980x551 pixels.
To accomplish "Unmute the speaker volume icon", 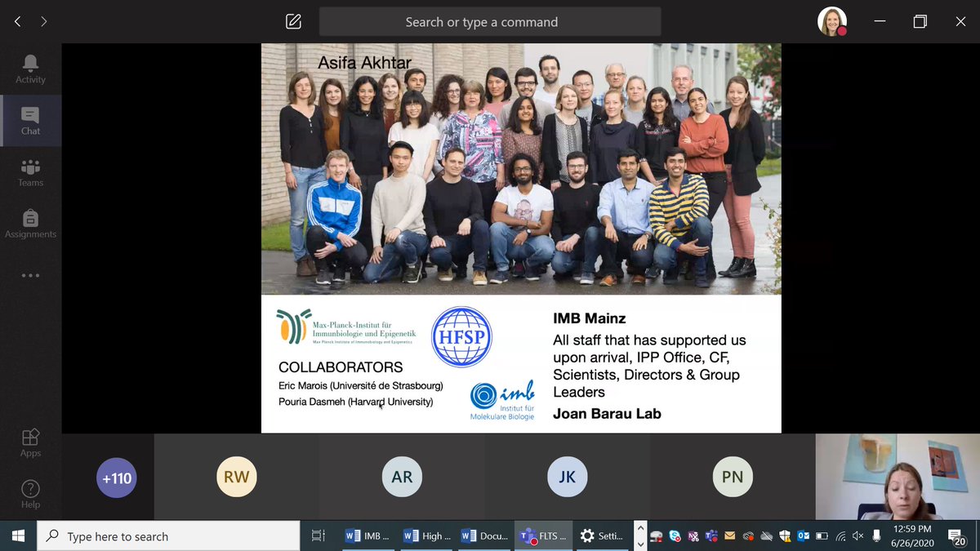I will [858, 536].
